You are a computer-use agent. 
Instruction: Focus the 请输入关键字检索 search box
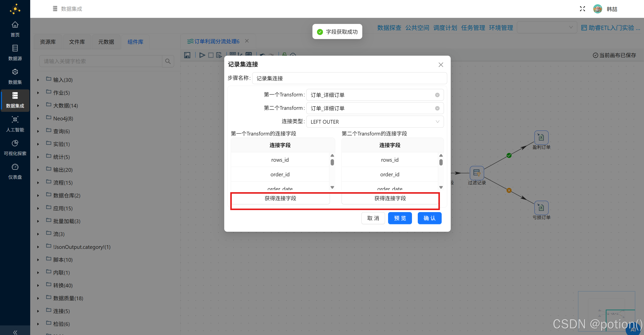101,61
